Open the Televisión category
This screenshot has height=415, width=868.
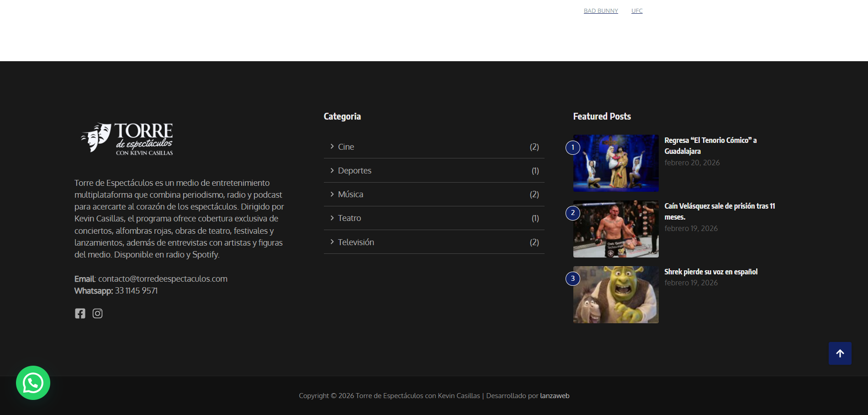point(356,242)
